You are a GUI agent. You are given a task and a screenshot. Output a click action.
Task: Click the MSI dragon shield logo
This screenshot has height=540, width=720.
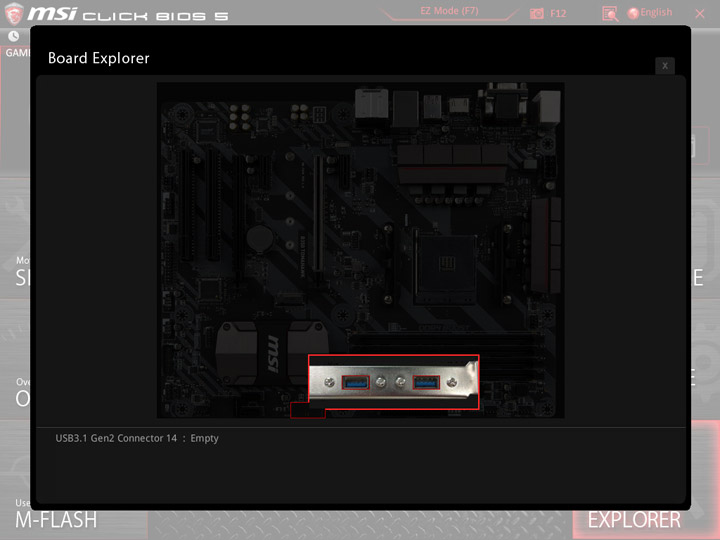point(14,13)
